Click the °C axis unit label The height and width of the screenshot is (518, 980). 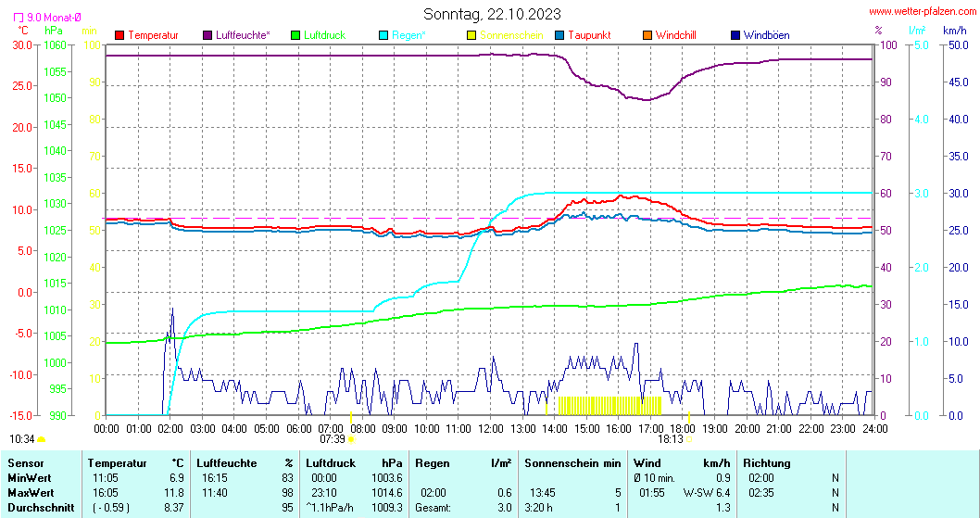22,30
